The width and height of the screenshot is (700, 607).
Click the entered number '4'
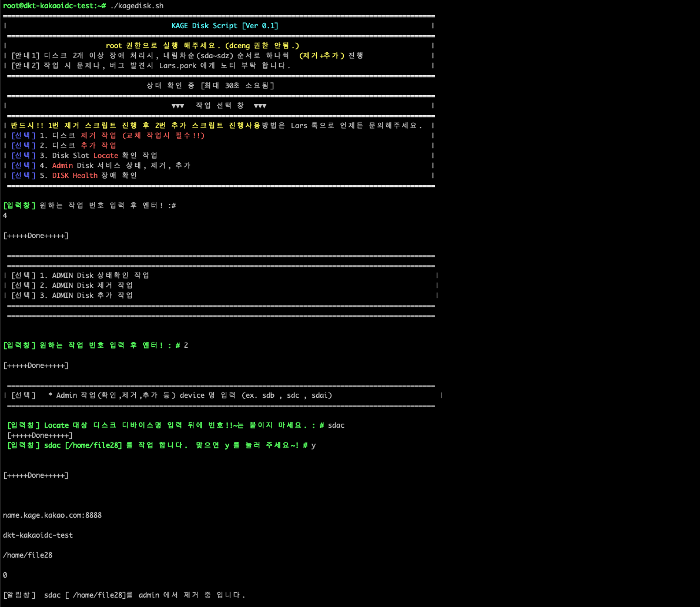[5, 216]
